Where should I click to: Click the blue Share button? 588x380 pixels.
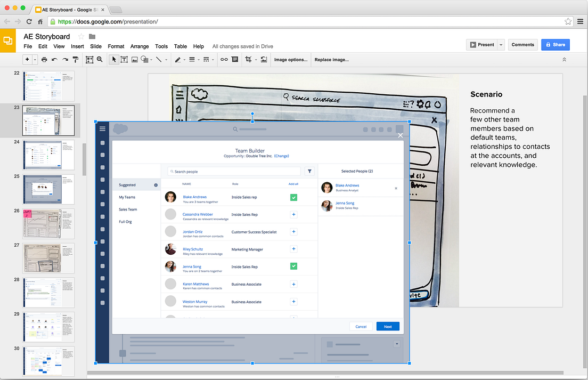pos(556,45)
